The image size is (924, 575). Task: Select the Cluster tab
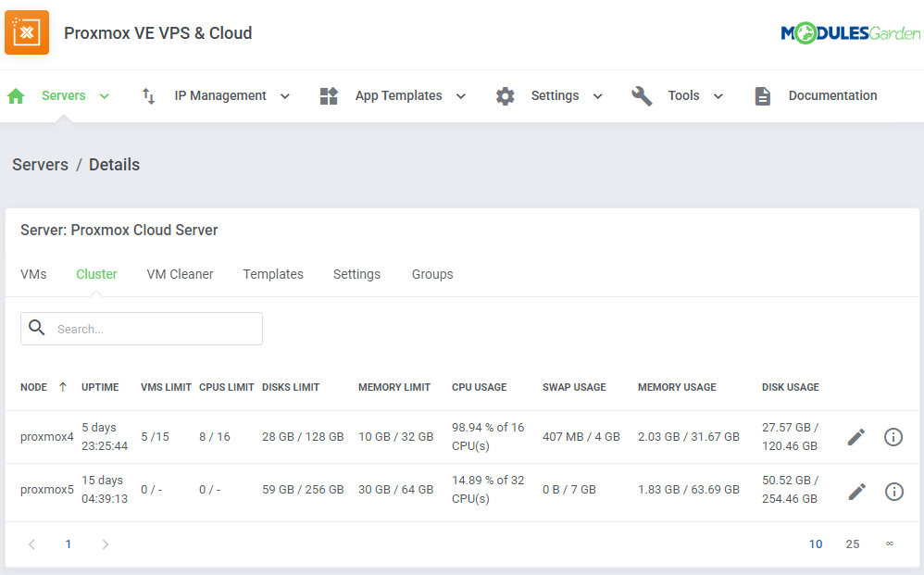click(96, 274)
